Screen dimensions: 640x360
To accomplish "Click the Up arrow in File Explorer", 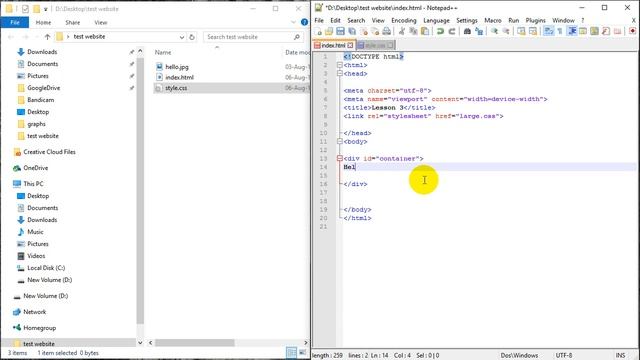I will (47, 37).
